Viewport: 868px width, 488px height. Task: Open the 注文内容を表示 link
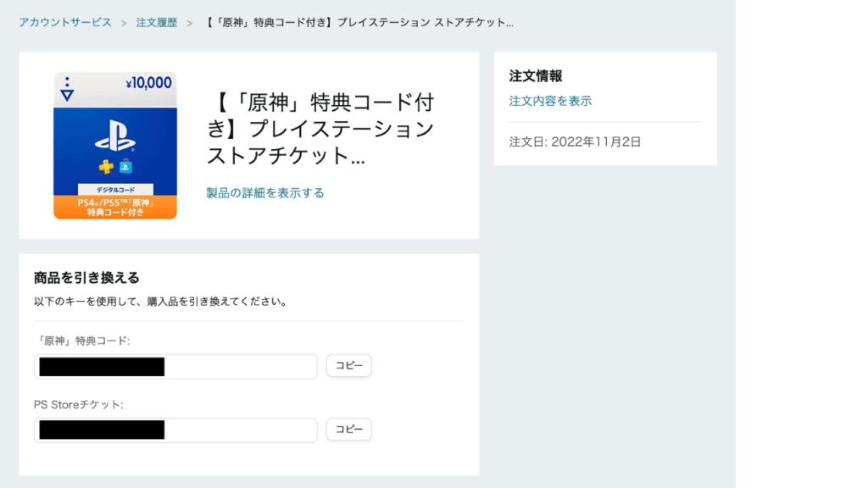coord(551,100)
